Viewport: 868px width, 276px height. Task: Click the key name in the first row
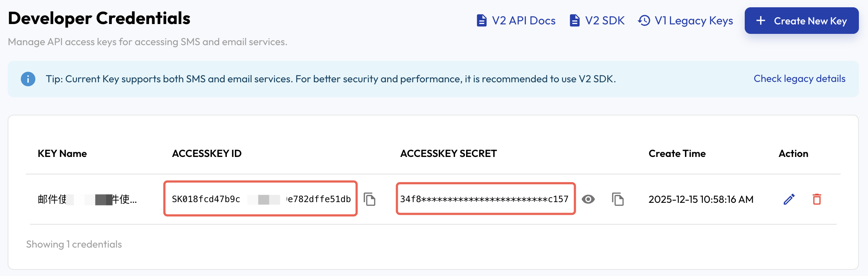(87, 199)
